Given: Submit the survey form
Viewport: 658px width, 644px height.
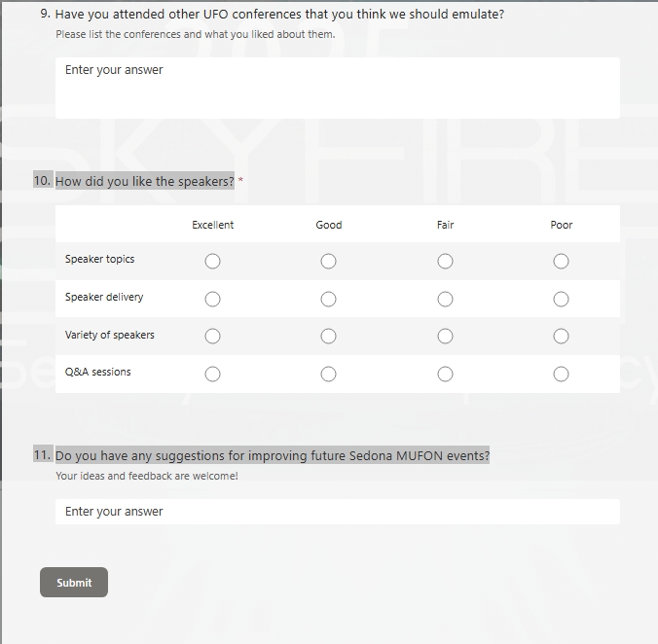Looking at the screenshot, I should pyautogui.click(x=74, y=583).
